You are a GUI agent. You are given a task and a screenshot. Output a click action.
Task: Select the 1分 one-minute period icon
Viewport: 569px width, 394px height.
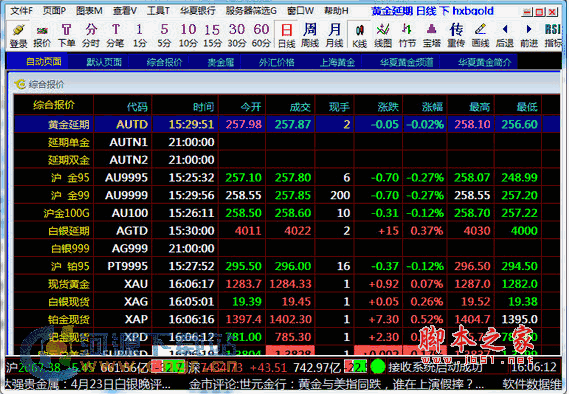point(139,36)
